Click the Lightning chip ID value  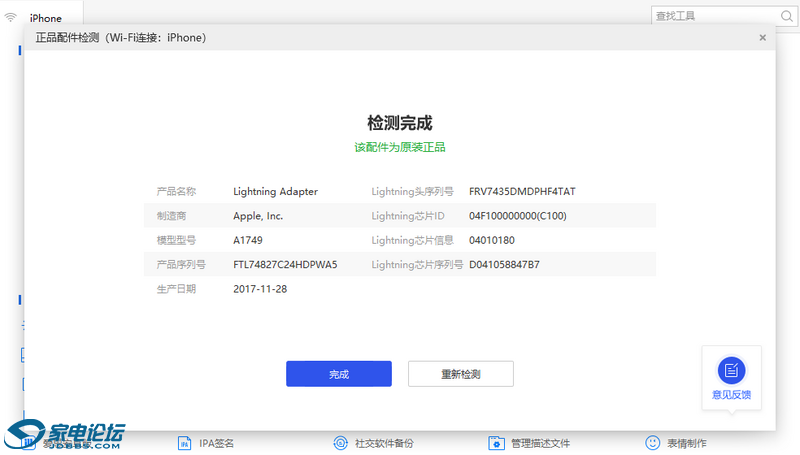click(518, 216)
